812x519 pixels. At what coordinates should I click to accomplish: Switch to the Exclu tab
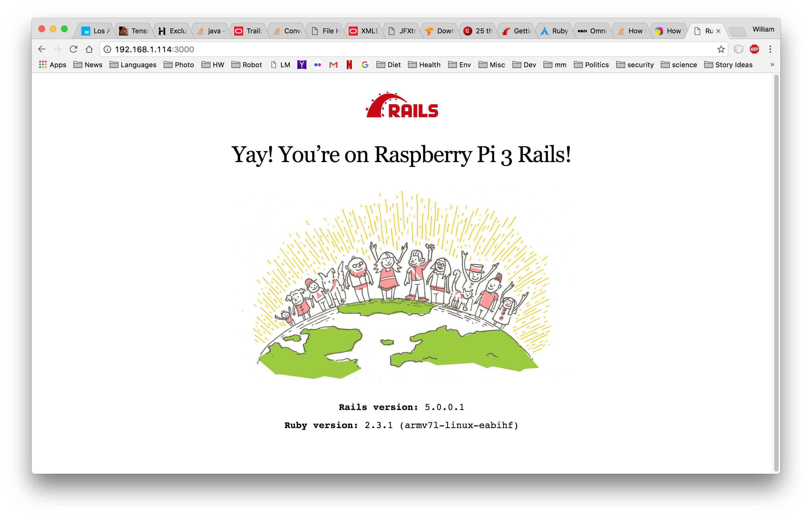pyautogui.click(x=172, y=31)
